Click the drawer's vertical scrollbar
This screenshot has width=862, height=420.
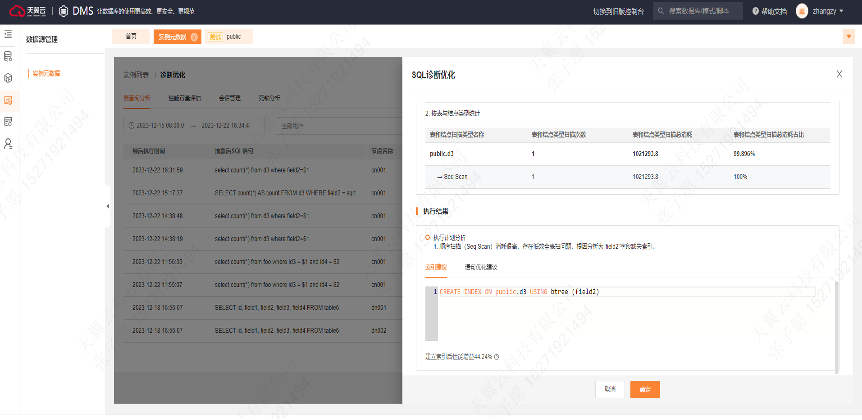[x=837, y=327]
